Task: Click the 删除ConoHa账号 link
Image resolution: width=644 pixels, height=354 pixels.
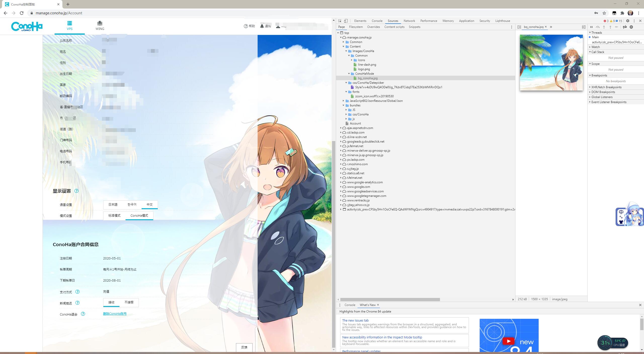Action: click(115, 314)
